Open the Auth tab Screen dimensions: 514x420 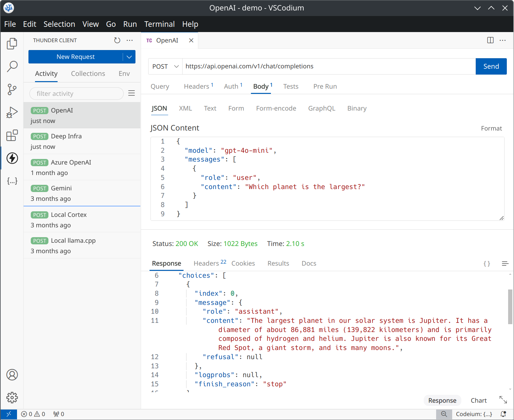(x=233, y=86)
